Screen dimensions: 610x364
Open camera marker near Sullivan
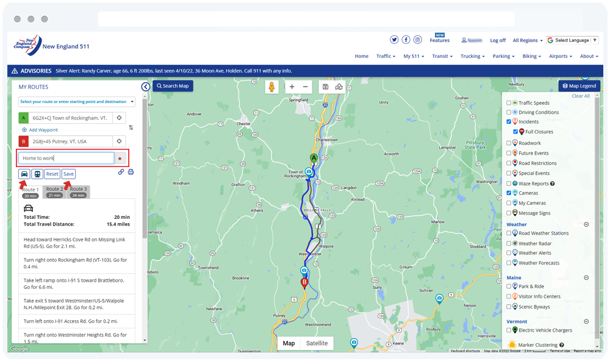click(x=439, y=299)
